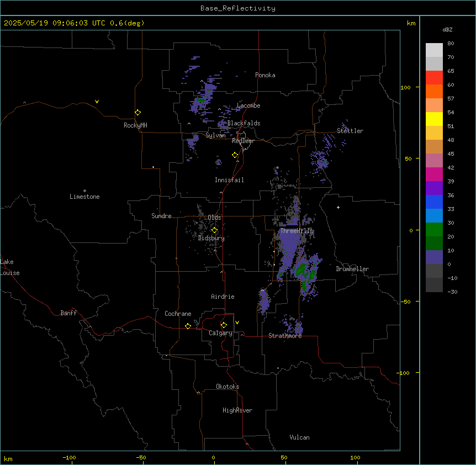Click the Banff town label
Image resolution: width=476 pixels, height=465 pixels.
[68, 313]
